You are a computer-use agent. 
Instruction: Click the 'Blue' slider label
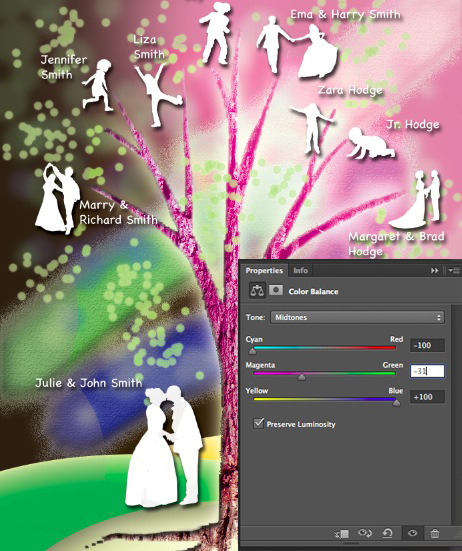tap(396, 391)
